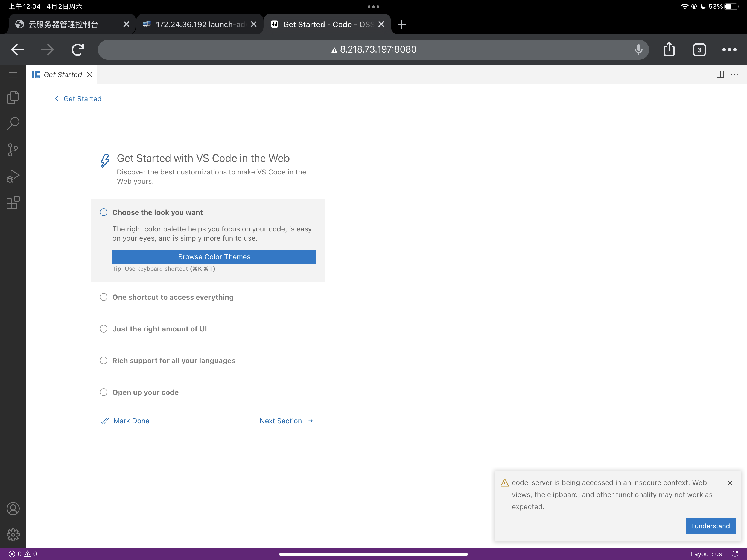Screen dimensions: 747x560
Task: Go back in the browser
Action: coord(17,50)
